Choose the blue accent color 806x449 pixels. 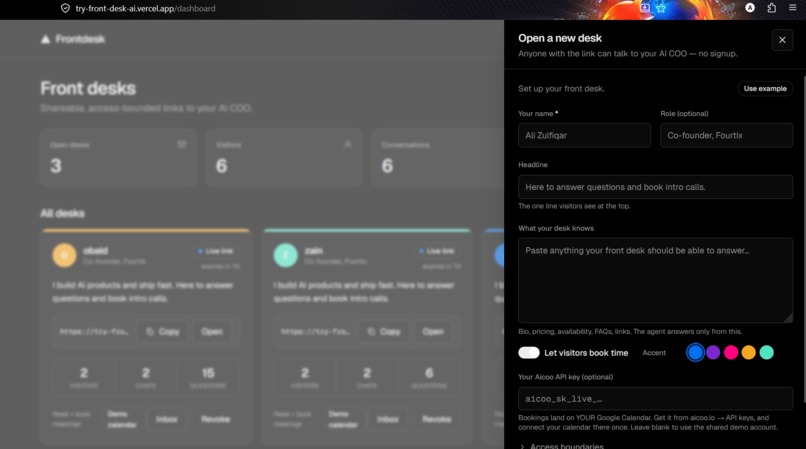tap(695, 352)
